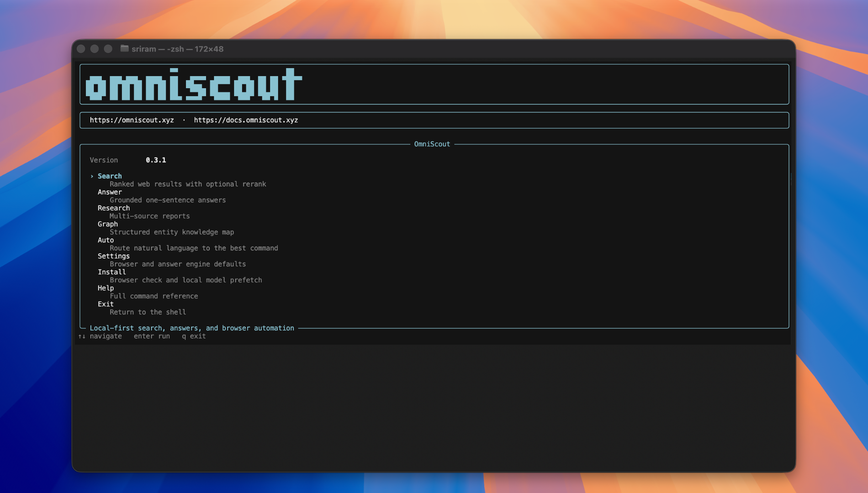Select the Graph menu entry

(x=108, y=224)
